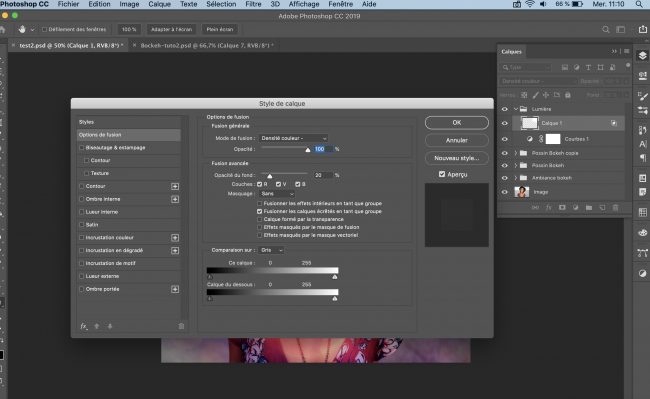Open the Fenêtre menu
The height and width of the screenshot is (399, 650).
pyautogui.click(x=340, y=4)
